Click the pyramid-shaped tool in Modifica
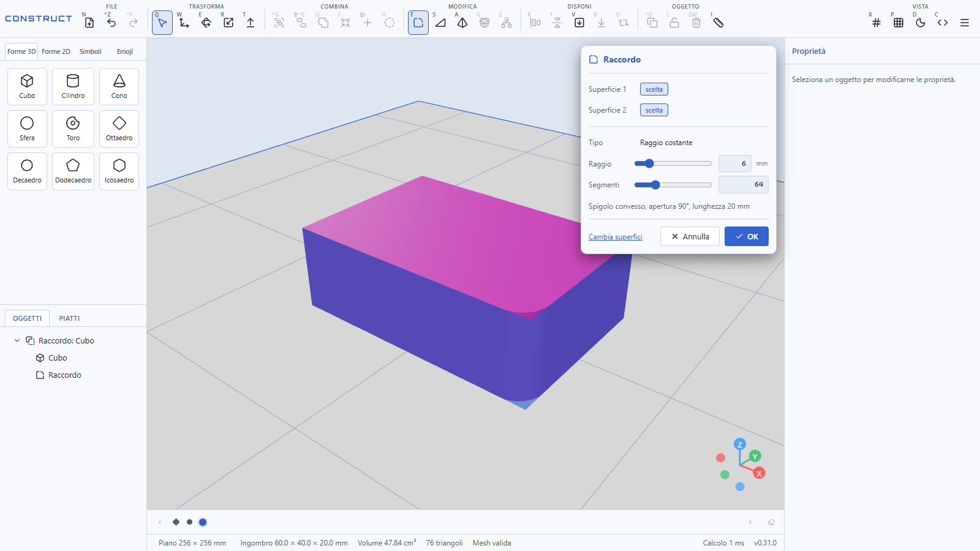 pos(462,23)
